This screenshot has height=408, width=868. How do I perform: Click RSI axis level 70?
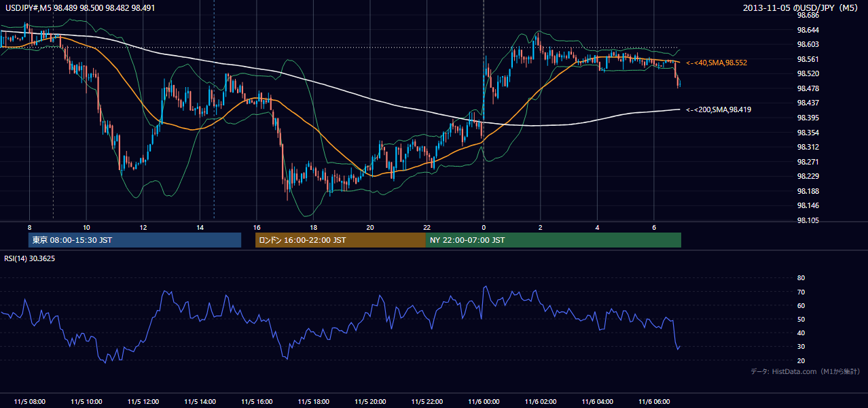[801, 292]
